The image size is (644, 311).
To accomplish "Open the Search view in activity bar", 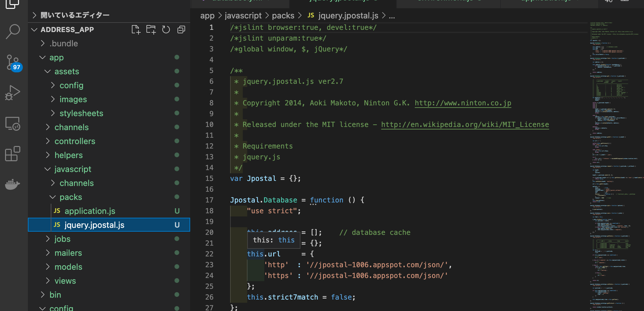I will [13, 32].
